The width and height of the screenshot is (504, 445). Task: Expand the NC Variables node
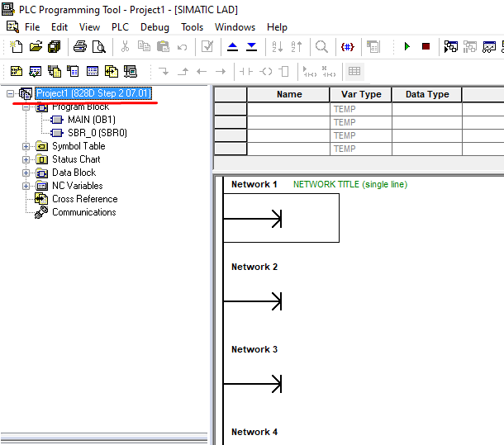point(26,186)
